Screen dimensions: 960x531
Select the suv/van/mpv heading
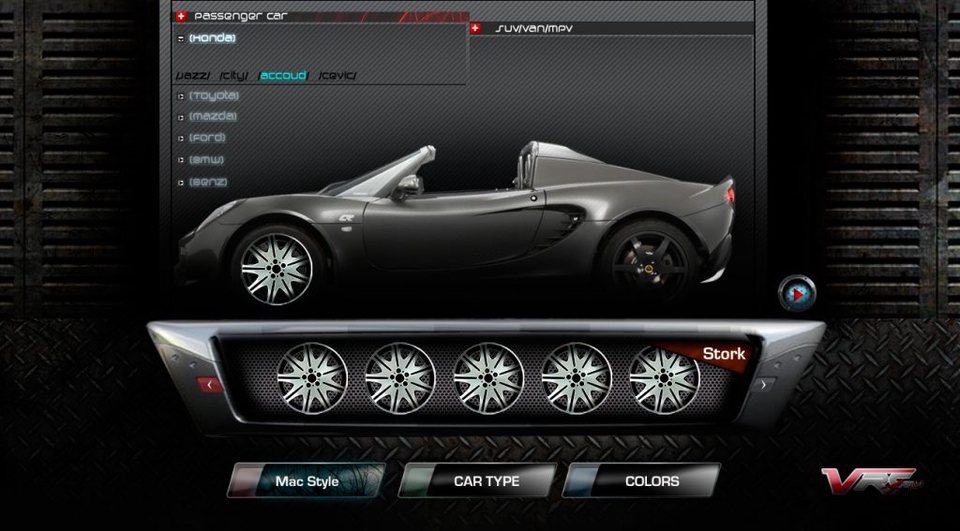click(x=534, y=28)
